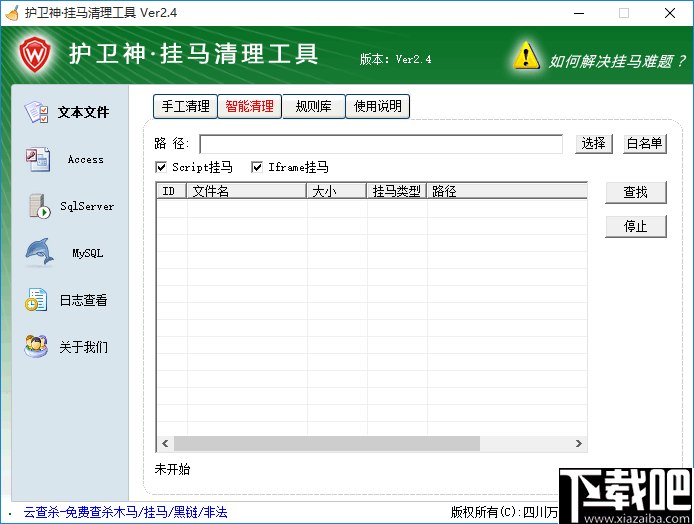
Task: Click the 停止 stop button
Action: [x=636, y=227]
